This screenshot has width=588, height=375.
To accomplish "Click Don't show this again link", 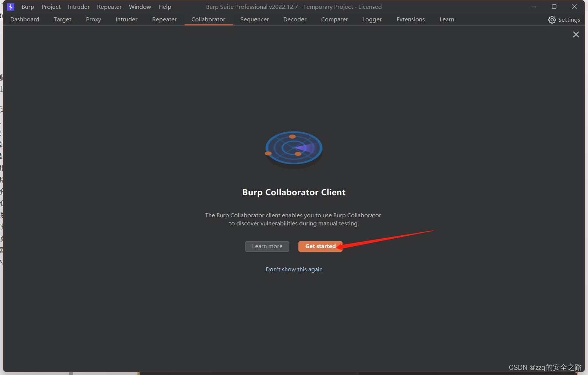I will tap(294, 269).
